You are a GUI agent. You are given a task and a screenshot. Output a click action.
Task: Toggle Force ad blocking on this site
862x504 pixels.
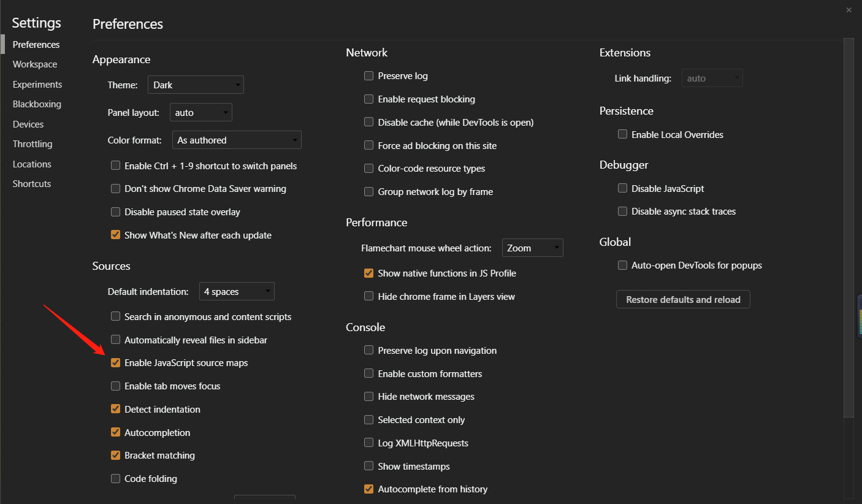point(368,145)
